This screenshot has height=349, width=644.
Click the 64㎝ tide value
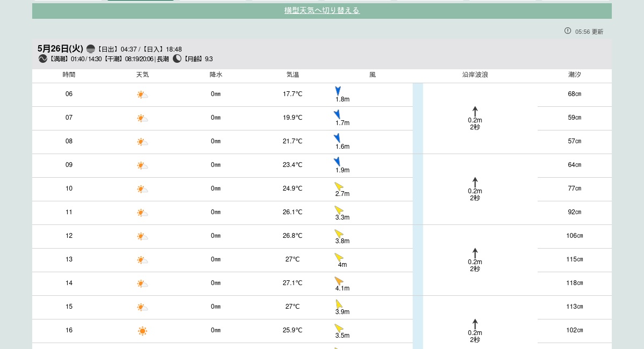(575, 165)
